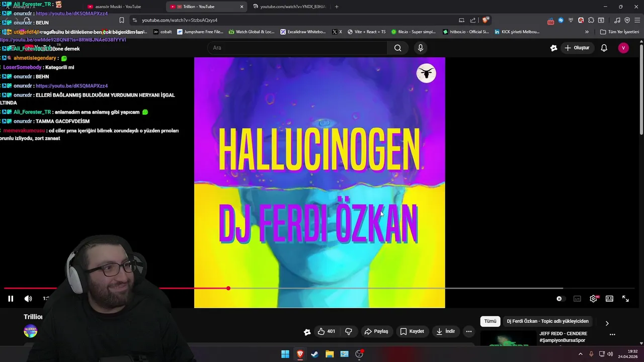Open more actions three-dot menu under video

[x=469, y=331]
